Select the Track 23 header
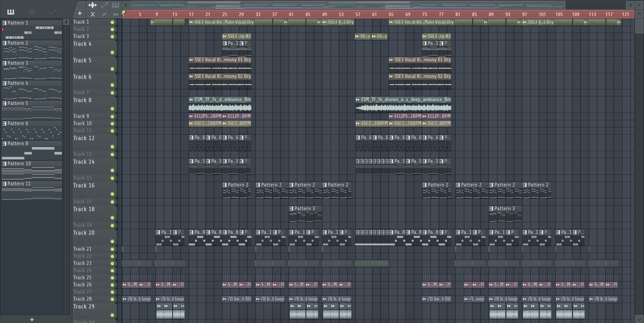Viewport: 644px width, 323px height. click(x=95, y=263)
